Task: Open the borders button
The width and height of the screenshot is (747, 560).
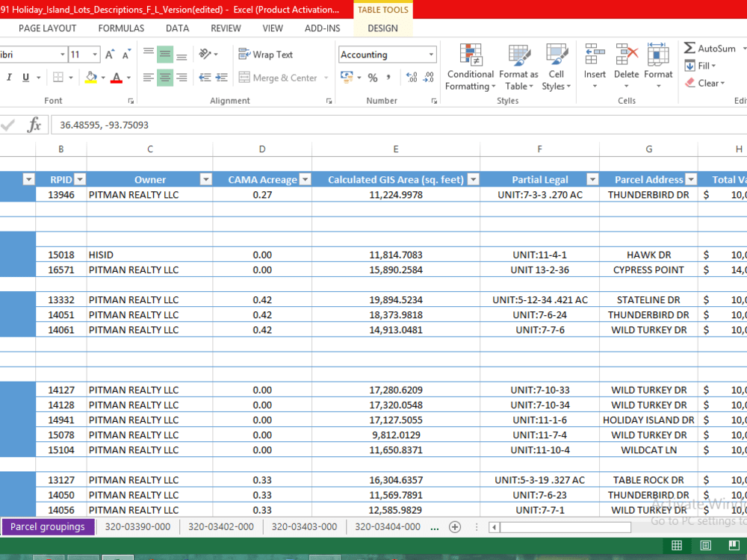Action: (58, 77)
